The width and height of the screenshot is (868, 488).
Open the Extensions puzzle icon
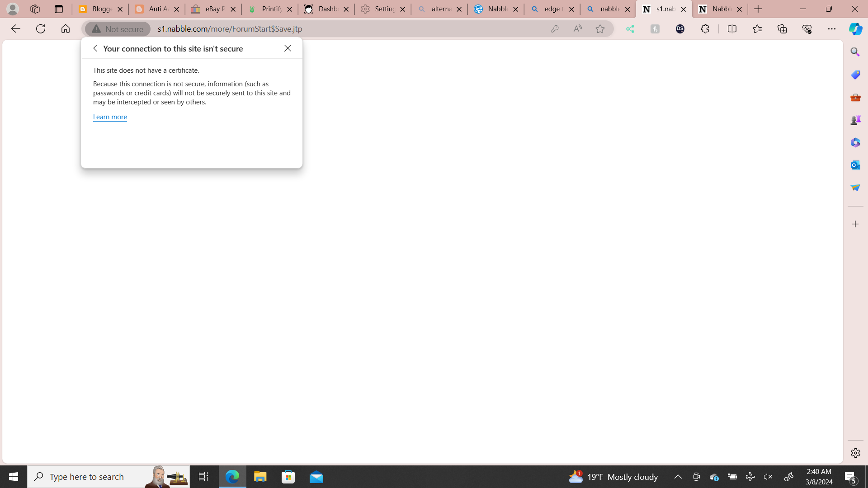click(705, 29)
